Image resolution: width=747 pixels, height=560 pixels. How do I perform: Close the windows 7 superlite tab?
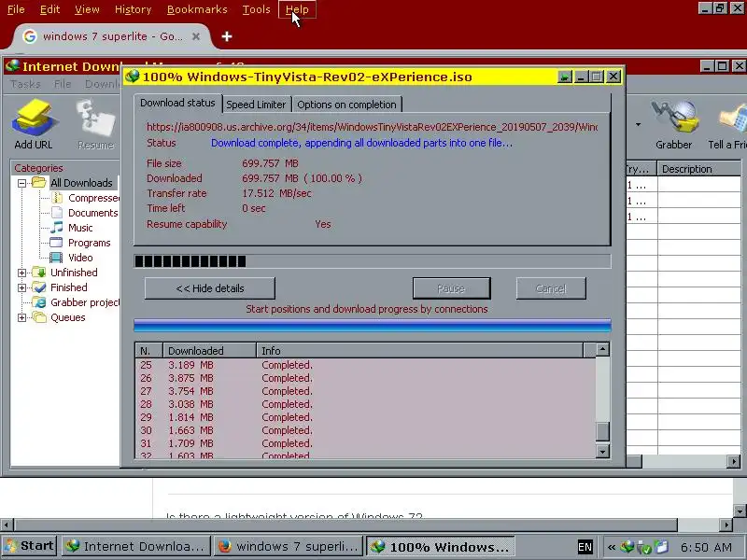[x=196, y=36]
